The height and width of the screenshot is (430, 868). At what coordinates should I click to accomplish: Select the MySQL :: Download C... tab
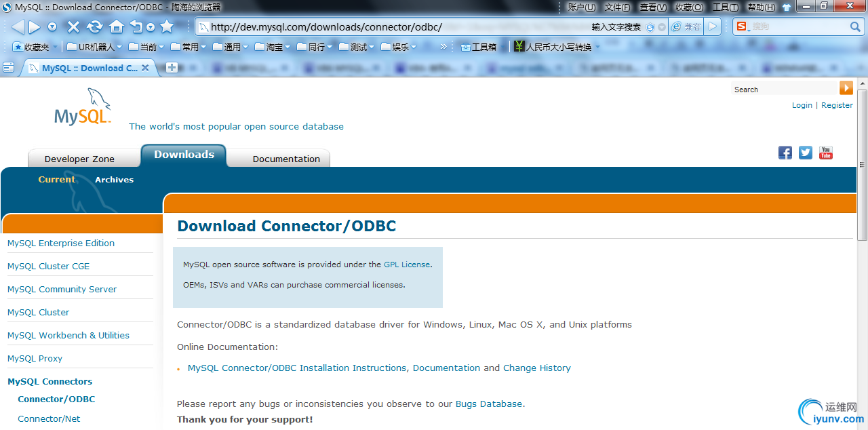click(x=90, y=68)
